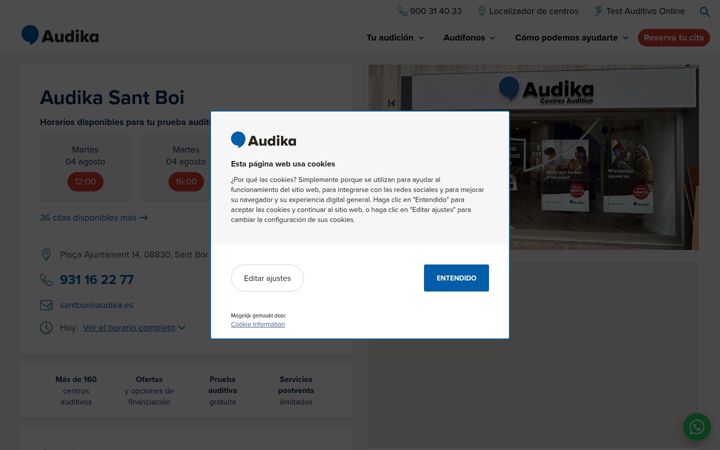Click the ear icon beside Test Auditivo Online
The height and width of the screenshot is (450, 720).
pos(598,11)
